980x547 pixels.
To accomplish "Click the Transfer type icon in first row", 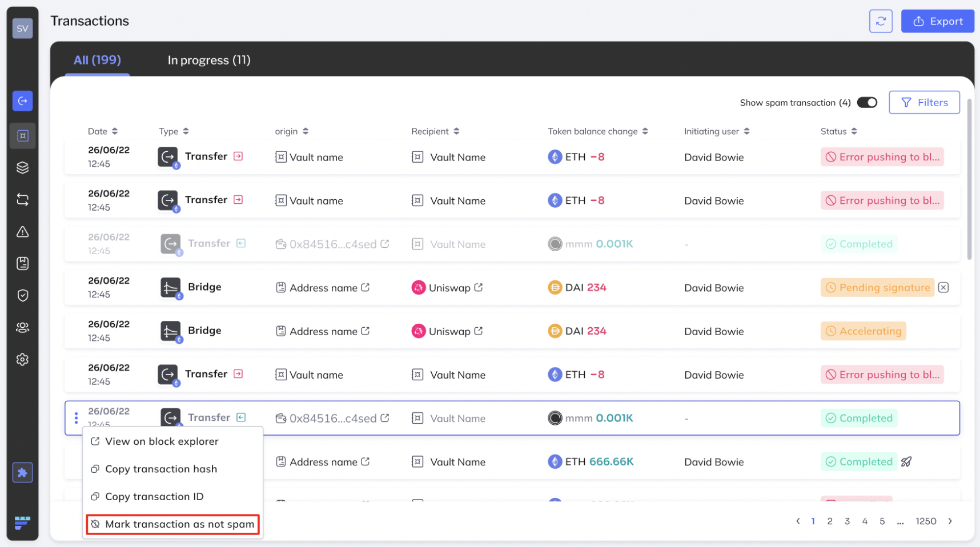I will 168,157.
